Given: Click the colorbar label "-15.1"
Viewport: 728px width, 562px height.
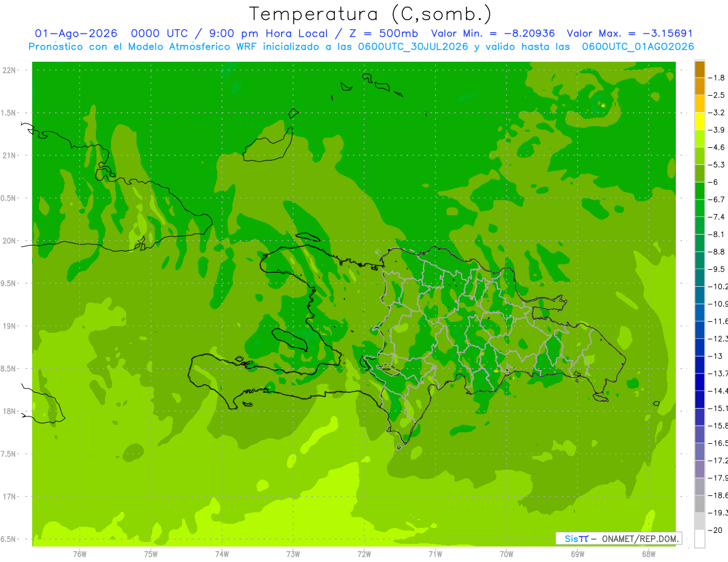Looking at the screenshot, I should 718,408.
